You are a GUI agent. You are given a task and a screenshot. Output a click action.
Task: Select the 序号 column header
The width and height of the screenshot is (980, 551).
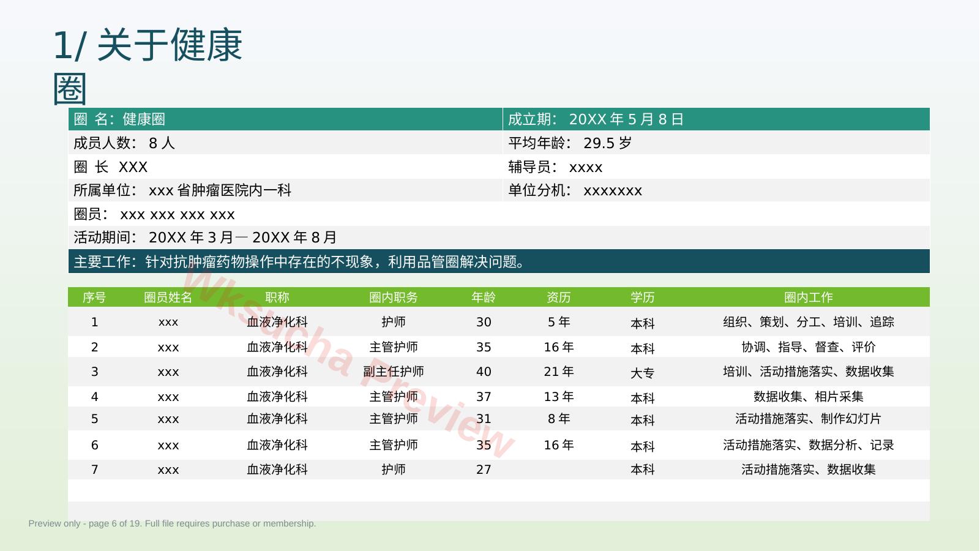(94, 298)
